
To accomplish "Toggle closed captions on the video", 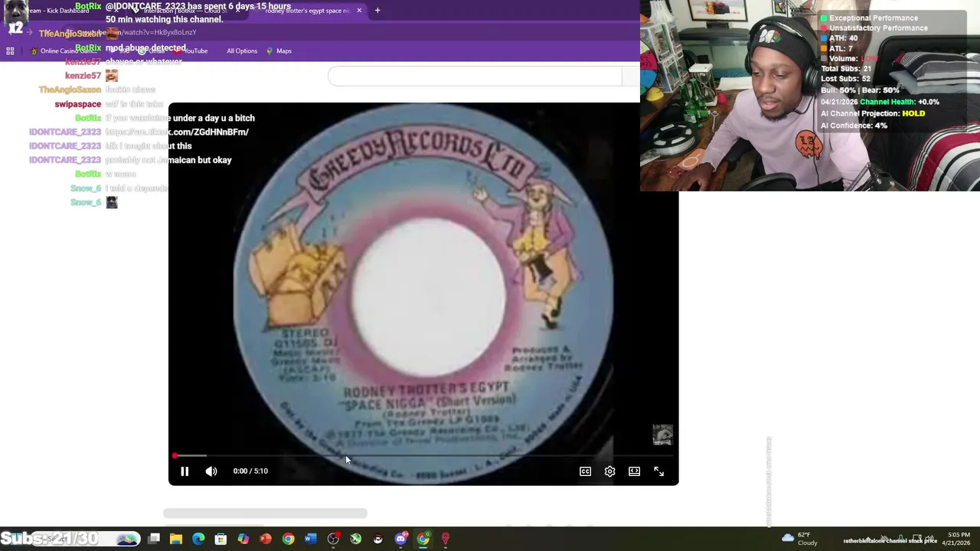I will click(585, 471).
